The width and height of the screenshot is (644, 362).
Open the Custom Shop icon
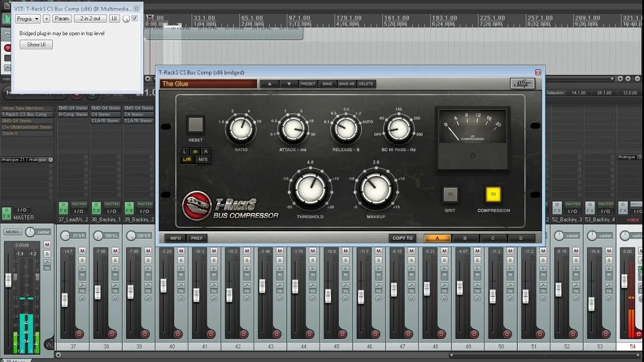522,83
